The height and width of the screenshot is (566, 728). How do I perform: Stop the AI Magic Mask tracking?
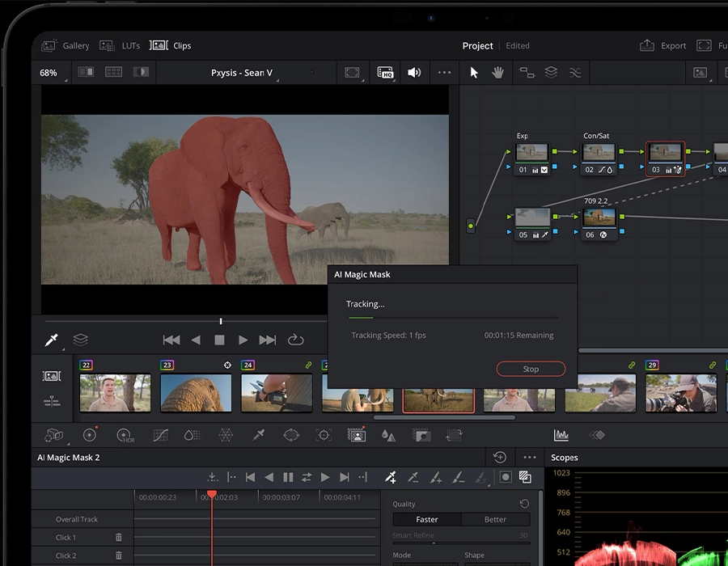[x=531, y=369]
